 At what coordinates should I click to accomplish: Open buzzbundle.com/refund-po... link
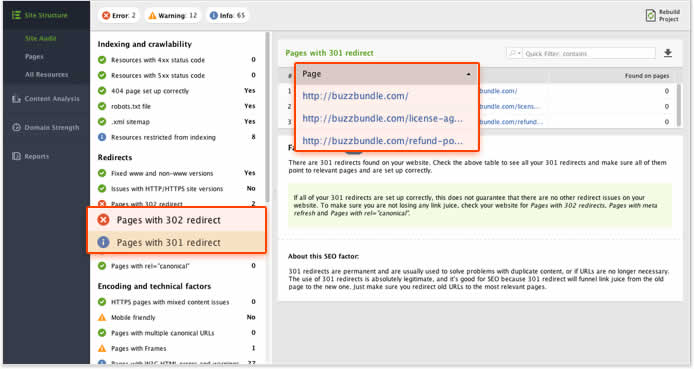(x=382, y=141)
